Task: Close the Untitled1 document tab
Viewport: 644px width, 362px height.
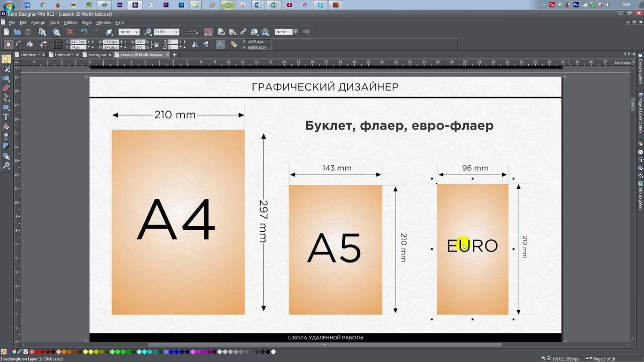Action: click(44, 55)
